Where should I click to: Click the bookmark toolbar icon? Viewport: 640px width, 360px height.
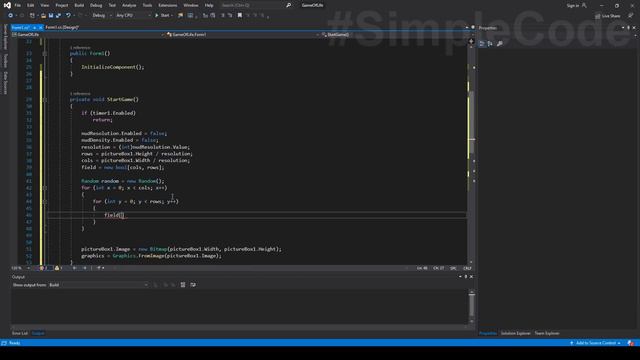coord(240,16)
